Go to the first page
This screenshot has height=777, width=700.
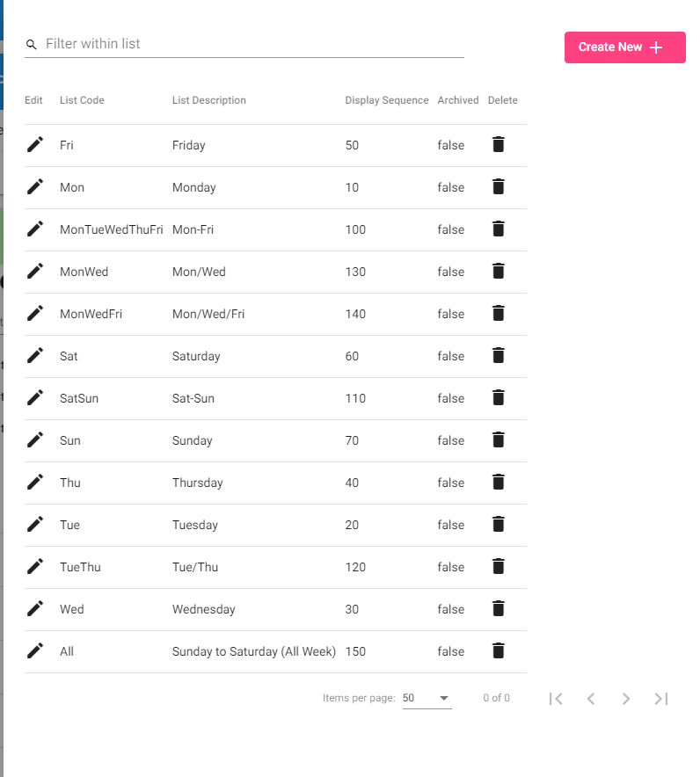(556, 699)
